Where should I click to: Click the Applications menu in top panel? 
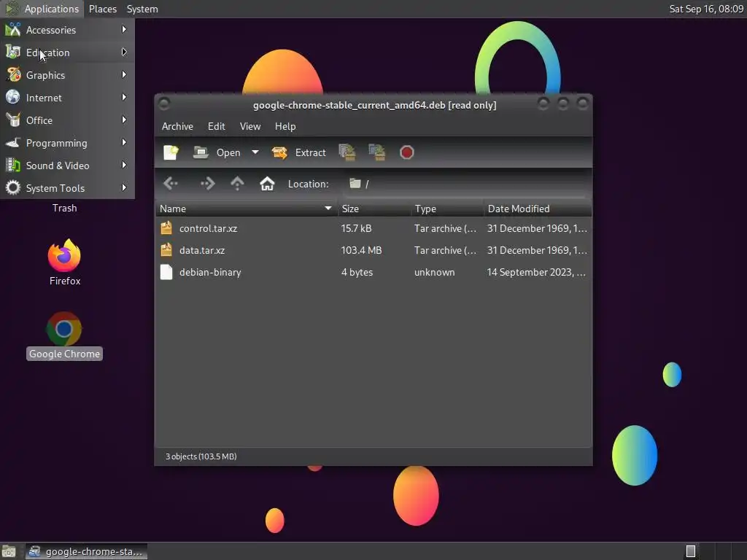42,9
